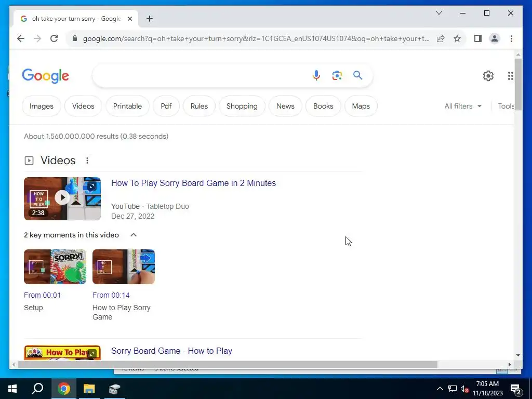
Task: Open the Windows notification center
Action: point(516,389)
